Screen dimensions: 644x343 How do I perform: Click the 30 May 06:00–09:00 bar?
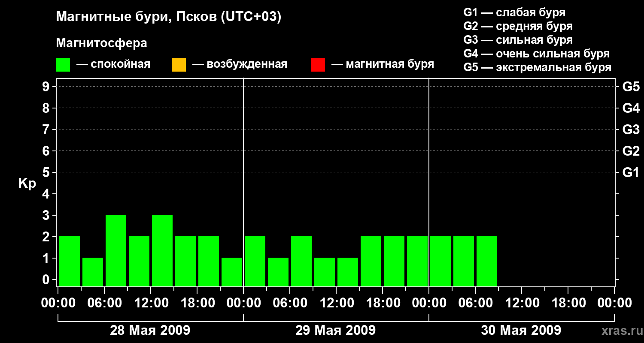[x=487, y=261]
